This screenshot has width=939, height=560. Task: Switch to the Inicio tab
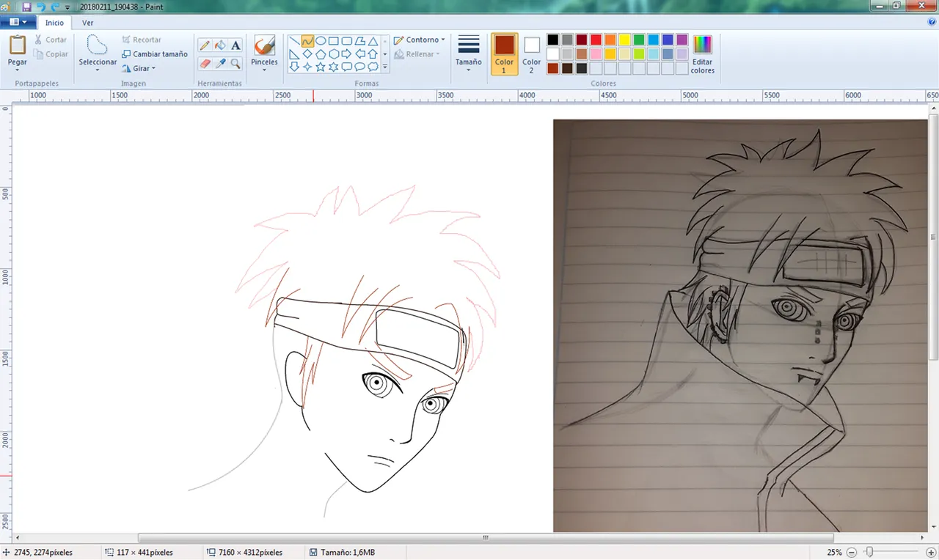[x=54, y=23]
